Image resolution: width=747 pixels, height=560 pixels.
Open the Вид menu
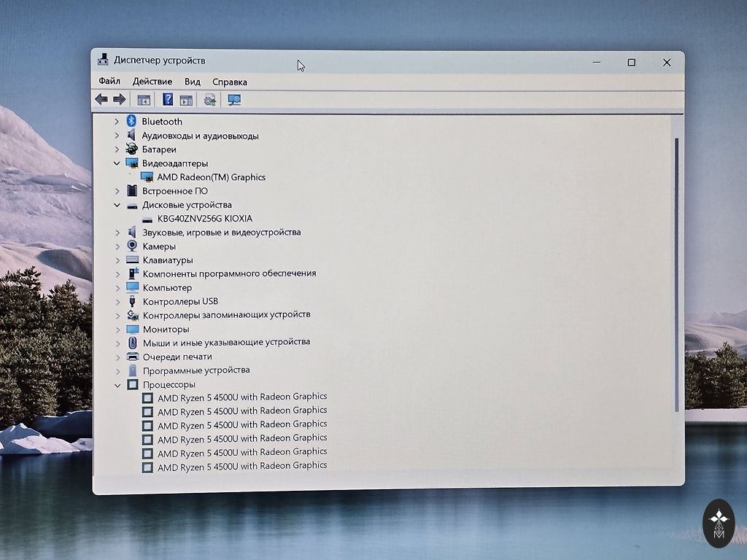(x=193, y=82)
